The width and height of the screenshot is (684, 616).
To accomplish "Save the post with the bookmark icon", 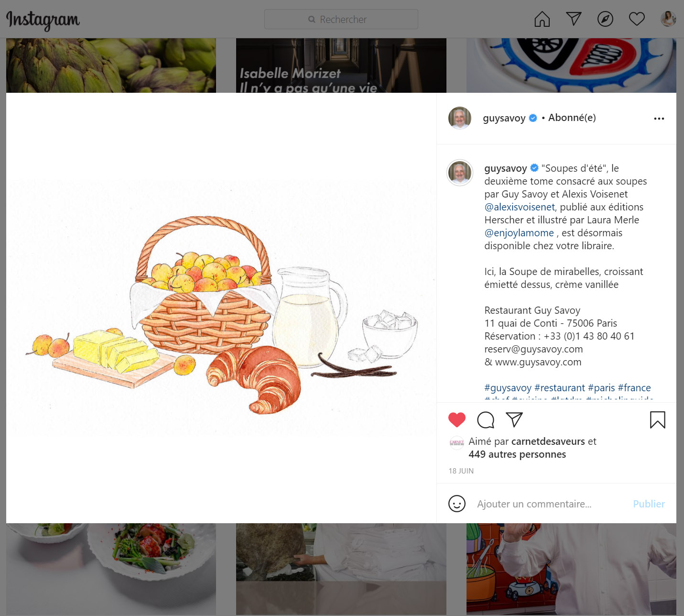I will click(x=658, y=420).
